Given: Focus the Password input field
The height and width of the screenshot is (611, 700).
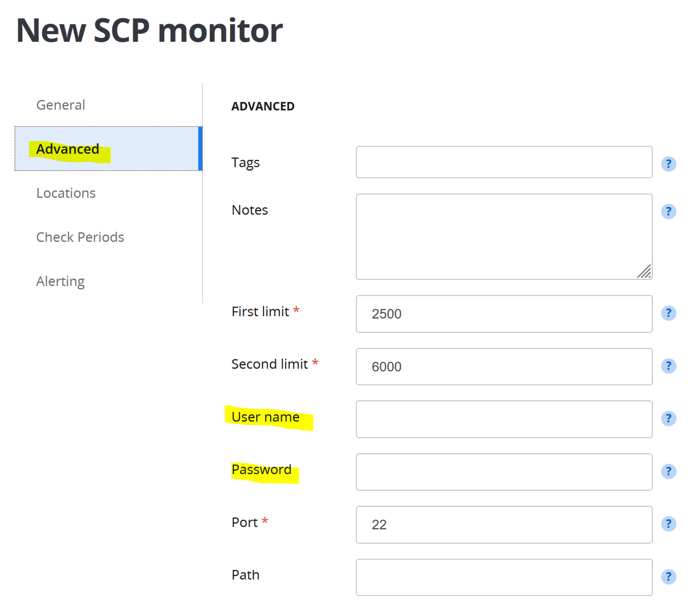Looking at the screenshot, I should (x=504, y=472).
